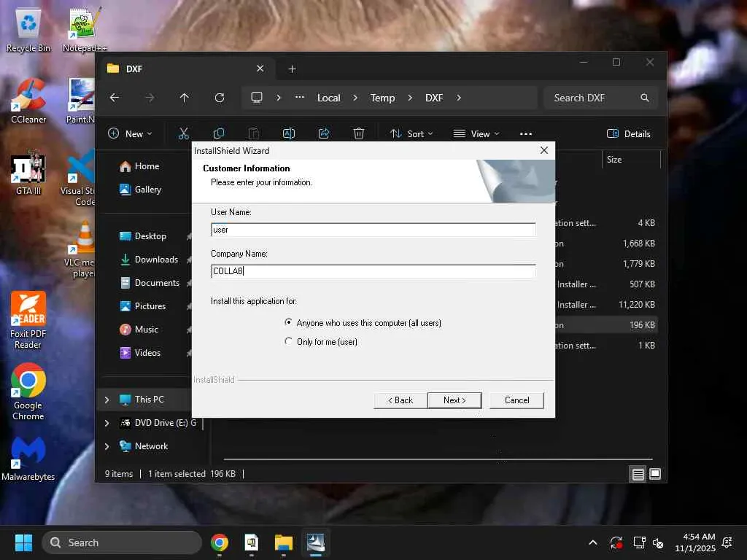Toggle the Details pane button
747x560 pixels.
[628, 133]
